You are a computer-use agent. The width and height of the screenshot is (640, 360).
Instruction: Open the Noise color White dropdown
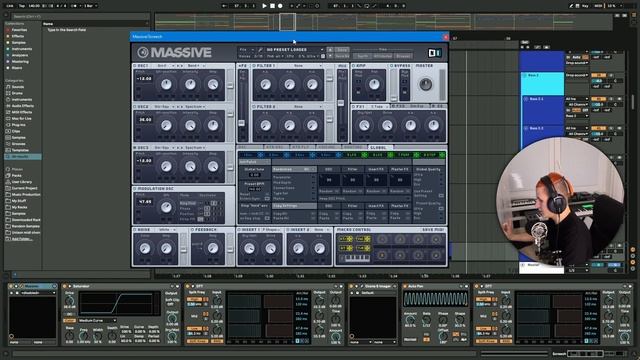pyautogui.click(x=167, y=230)
